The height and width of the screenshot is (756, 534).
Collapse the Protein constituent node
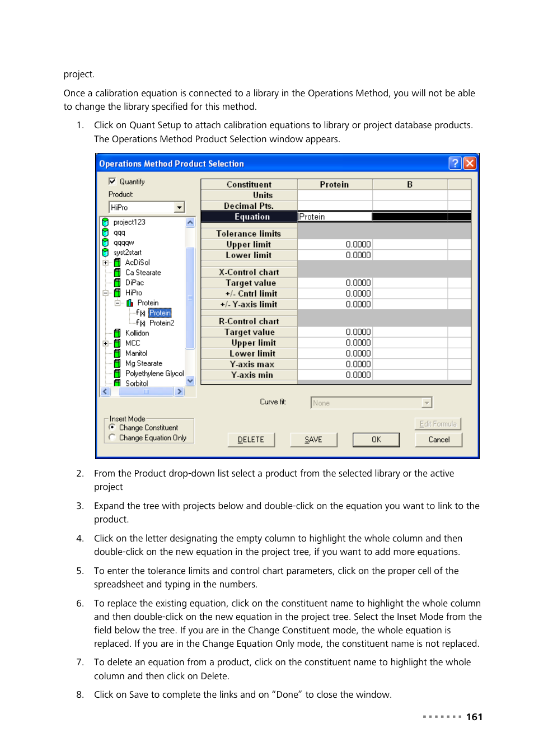pyautogui.click(x=117, y=303)
